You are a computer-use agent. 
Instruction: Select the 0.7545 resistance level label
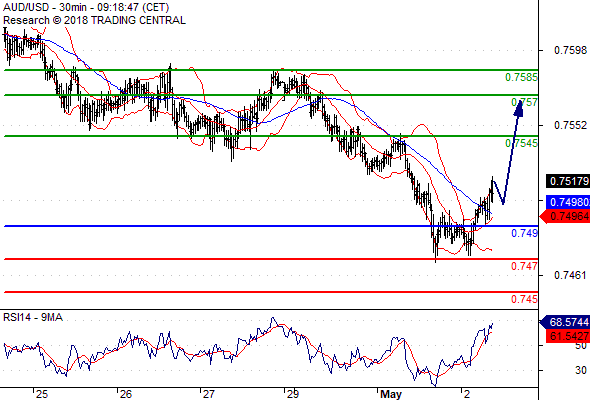point(521,143)
